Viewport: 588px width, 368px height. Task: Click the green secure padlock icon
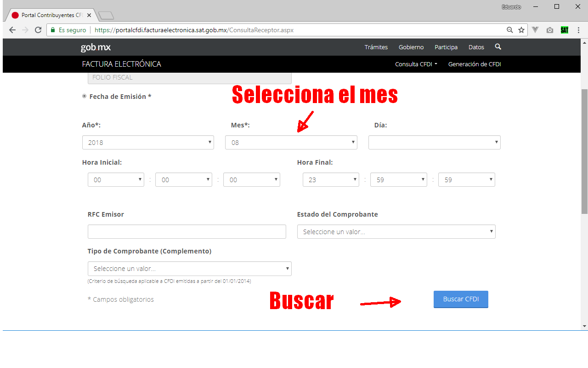click(x=53, y=30)
